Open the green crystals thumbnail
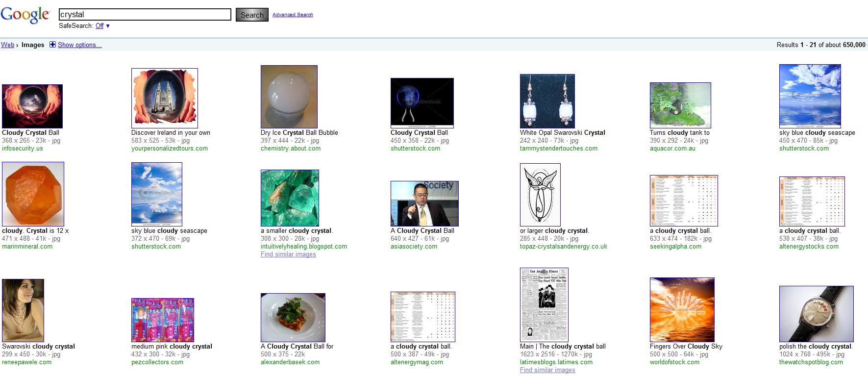Viewport: 868px width, 376px height. (290, 198)
